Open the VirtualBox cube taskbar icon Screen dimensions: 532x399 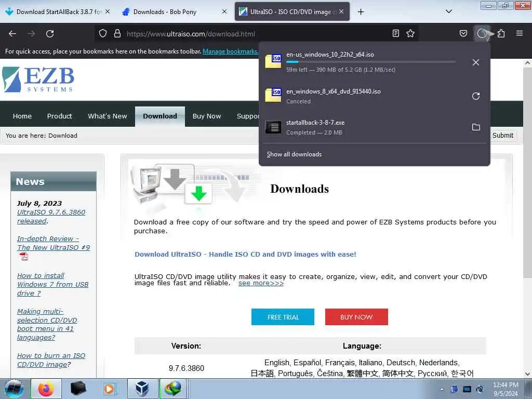(142, 389)
